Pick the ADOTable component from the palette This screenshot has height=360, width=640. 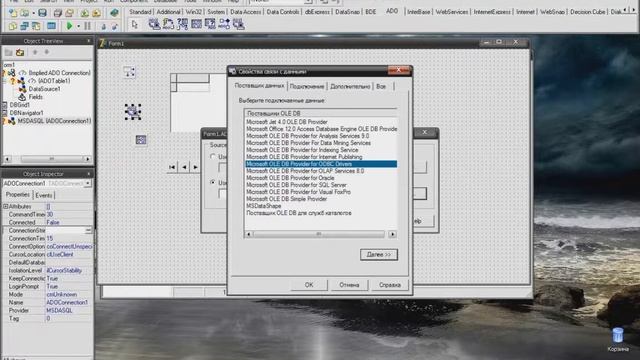pos(196,24)
